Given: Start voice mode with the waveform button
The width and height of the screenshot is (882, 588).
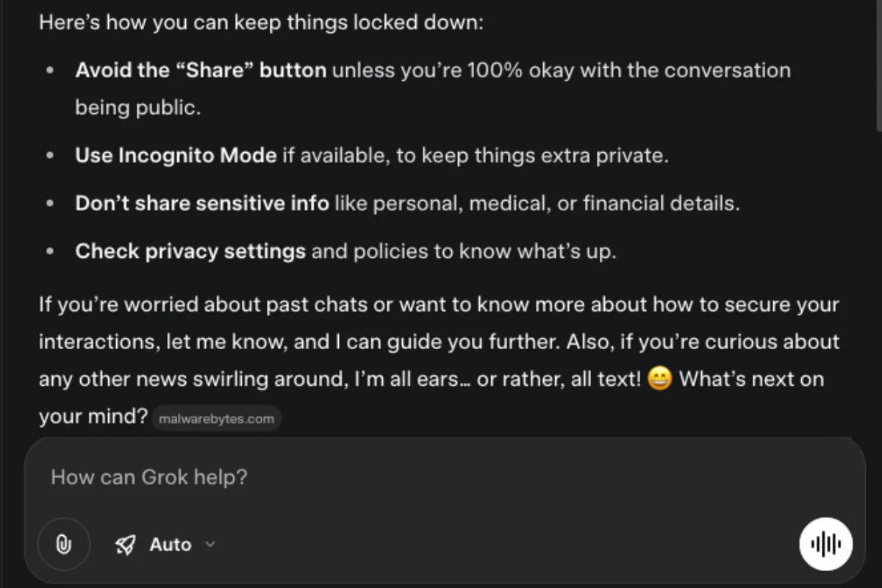Looking at the screenshot, I should tap(825, 544).
